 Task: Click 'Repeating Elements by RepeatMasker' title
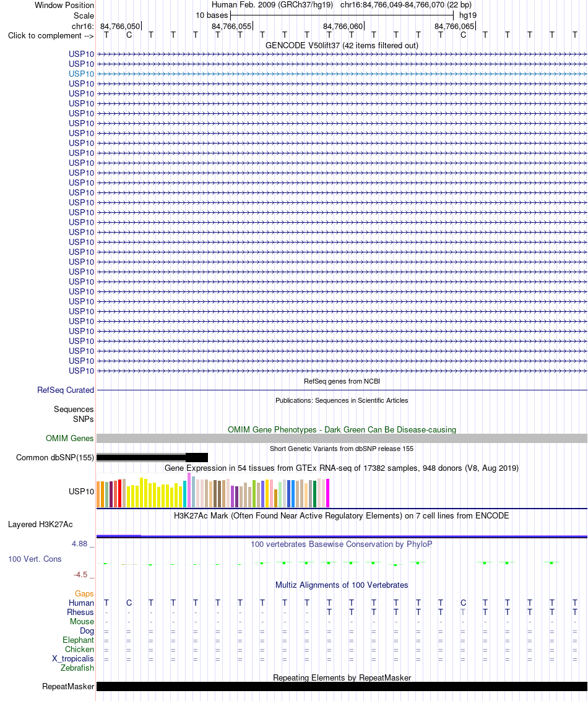(342, 677)
